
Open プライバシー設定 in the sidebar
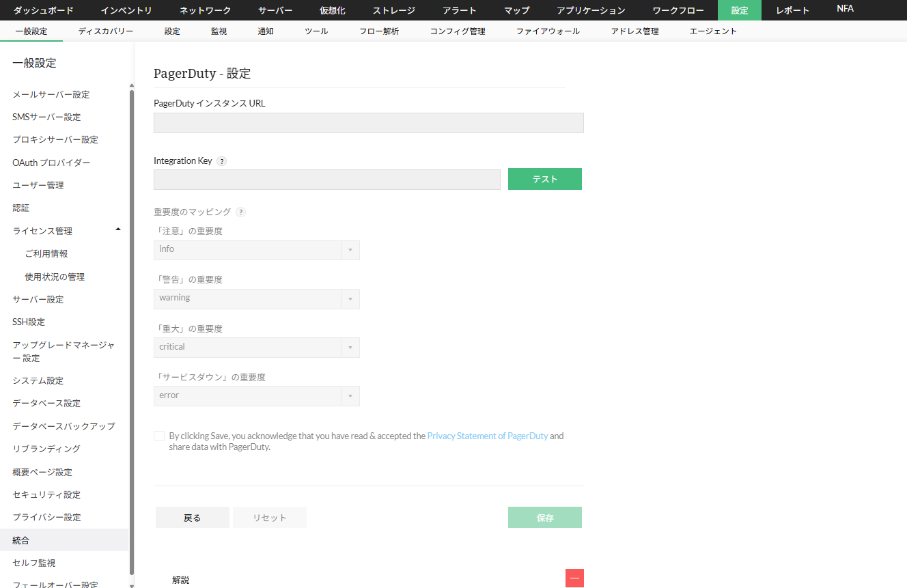[x=46, y=517]
